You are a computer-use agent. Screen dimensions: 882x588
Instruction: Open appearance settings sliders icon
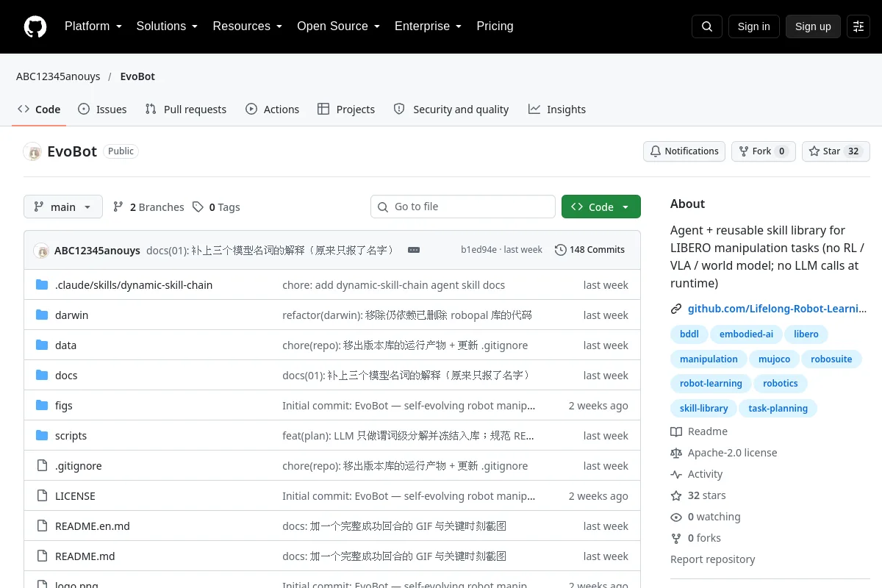(858, 26)
